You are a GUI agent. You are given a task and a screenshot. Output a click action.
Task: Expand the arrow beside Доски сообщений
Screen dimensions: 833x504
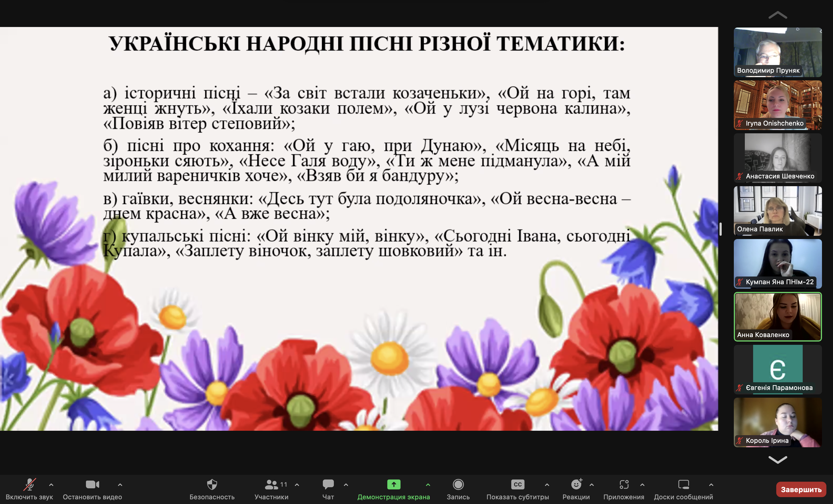click(x=711, y=485)
